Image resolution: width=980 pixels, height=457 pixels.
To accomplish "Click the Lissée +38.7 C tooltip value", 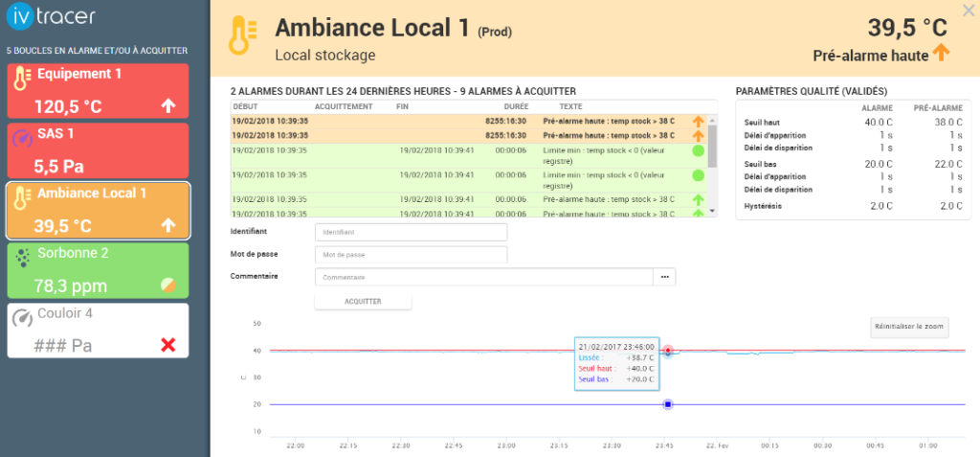I will [640, 357].
